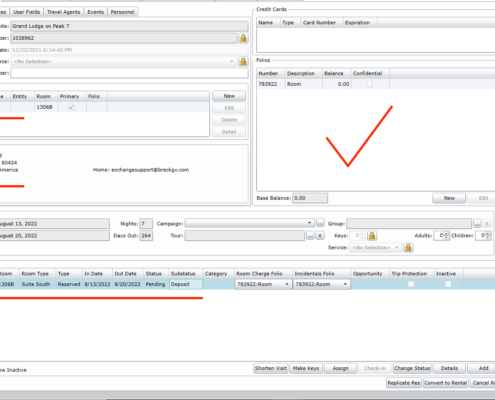Increase the Adults count with the up arrow
495x400 pixels.
click(447, 233)
